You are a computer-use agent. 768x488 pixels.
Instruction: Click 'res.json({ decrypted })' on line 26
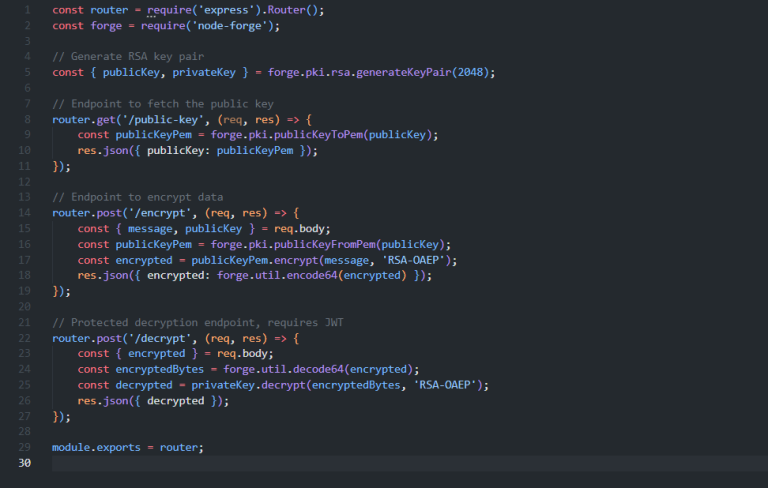pyautogui.click(x=150, y=401)
